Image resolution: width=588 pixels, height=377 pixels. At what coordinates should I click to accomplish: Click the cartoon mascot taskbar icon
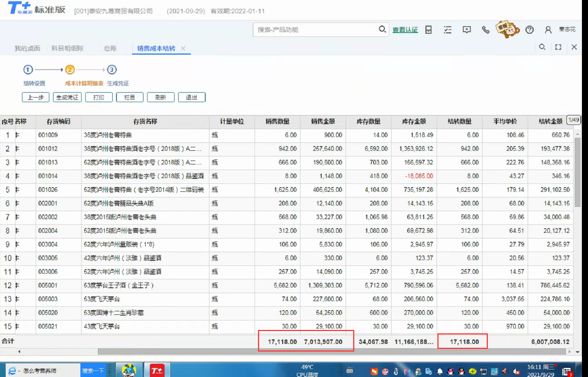pos(129,370)
